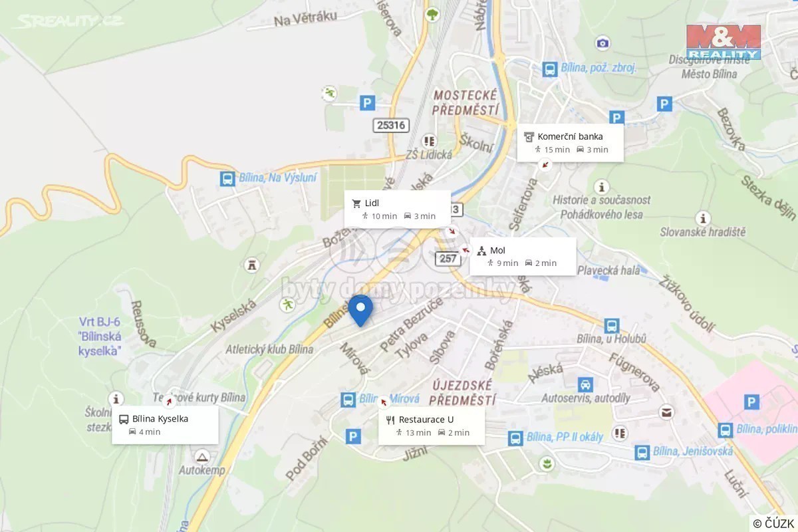798x532 pixels.
Task: Click the M&M Reality logo
Action: pos(724,42)
